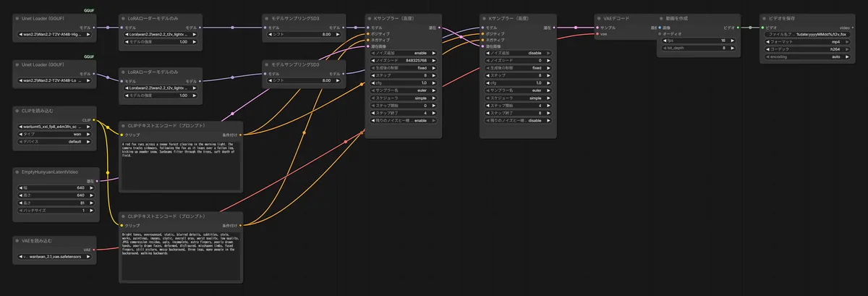868x296 pixels.
Task: Open the デバイス default dropdown
Action: pyautogui.click(x=55, y=142)
